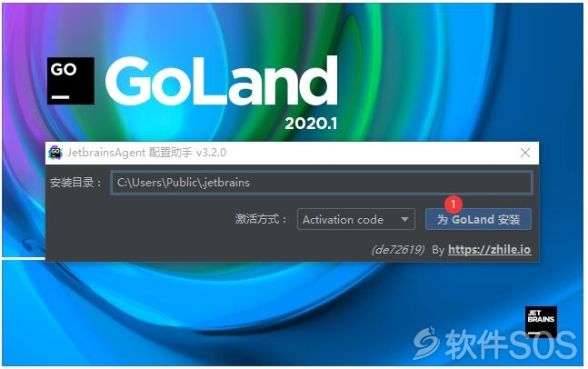Click the (de72619) build hash text
Screen dimensions: 588x369
[398, 250]
